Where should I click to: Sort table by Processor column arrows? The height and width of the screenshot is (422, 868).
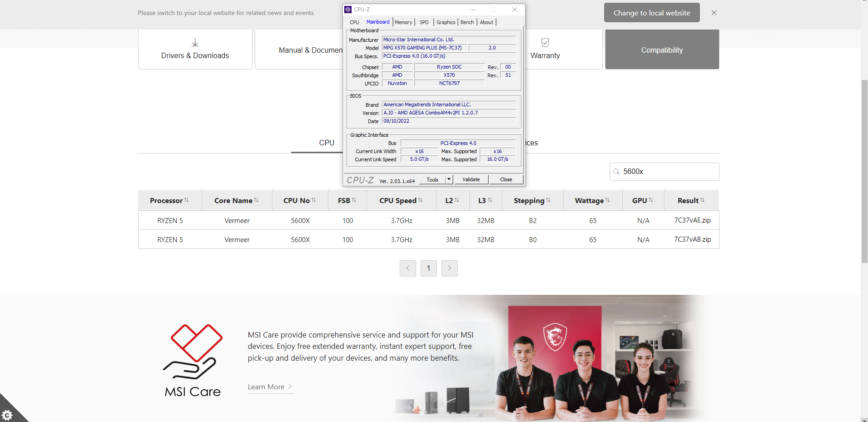click(186, 200)
